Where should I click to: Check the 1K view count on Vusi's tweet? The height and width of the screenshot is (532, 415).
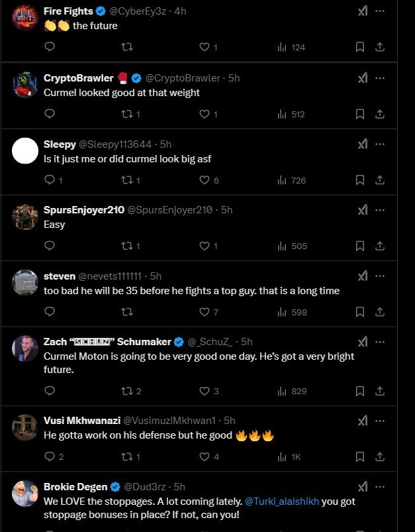[x=287, y=456]
